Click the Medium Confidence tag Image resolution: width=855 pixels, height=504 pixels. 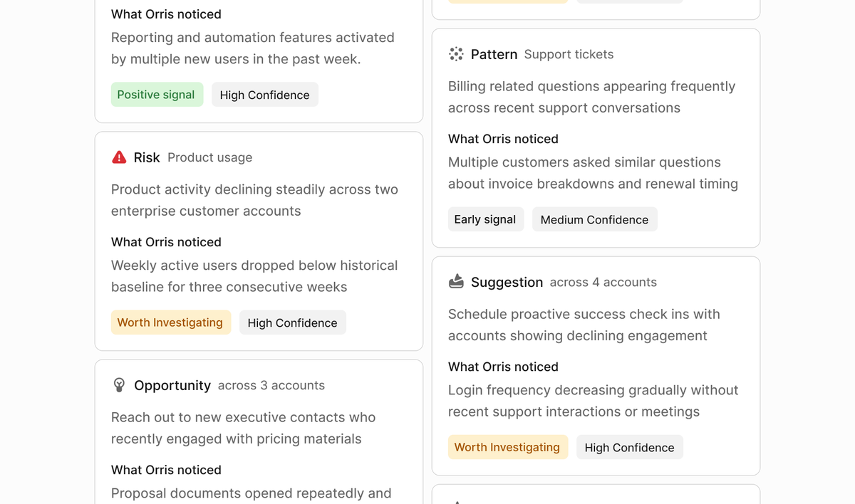594,219
